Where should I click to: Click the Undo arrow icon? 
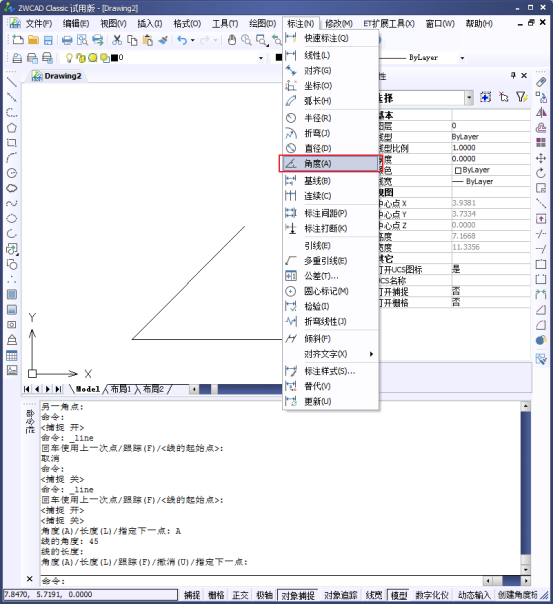click(182, 40)
